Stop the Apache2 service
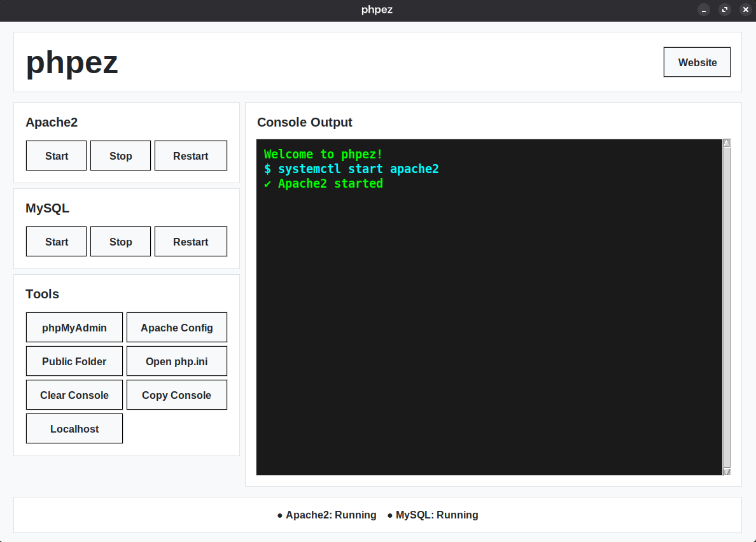The width and height of the screenshot is (756, 542). click(x=120, y=155)
